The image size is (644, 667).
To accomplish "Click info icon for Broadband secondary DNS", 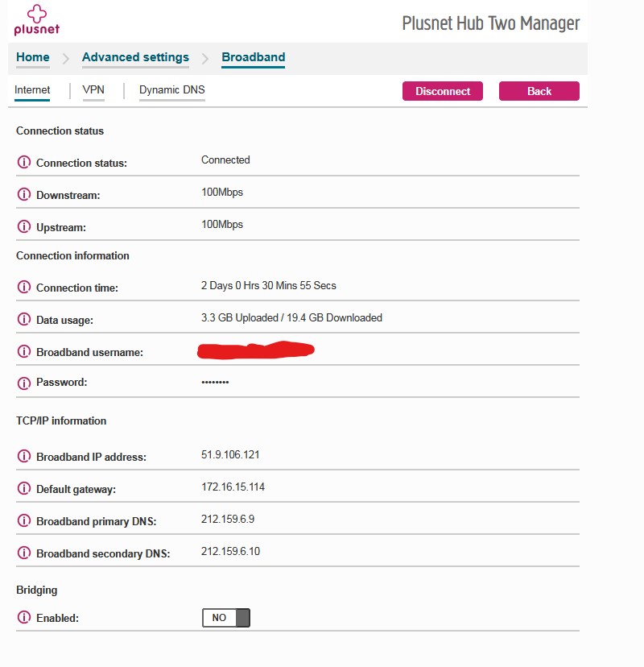I will click(23, 553).
